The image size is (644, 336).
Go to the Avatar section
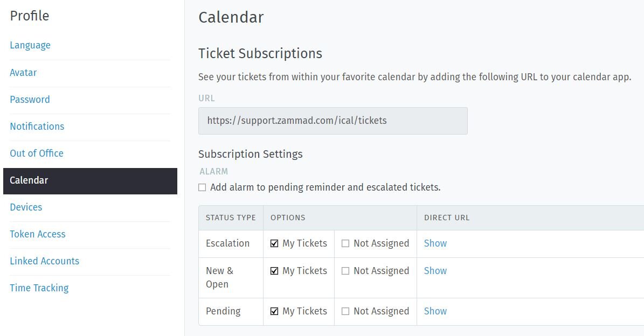pos(23,73)
